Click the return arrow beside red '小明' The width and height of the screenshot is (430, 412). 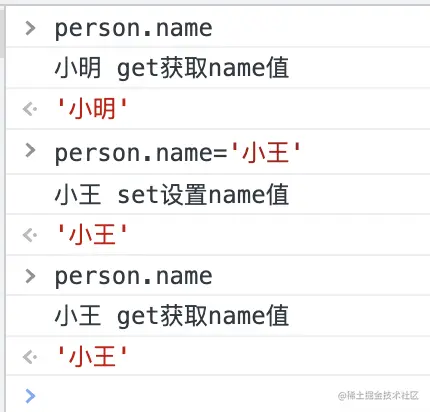coord(30,109)
